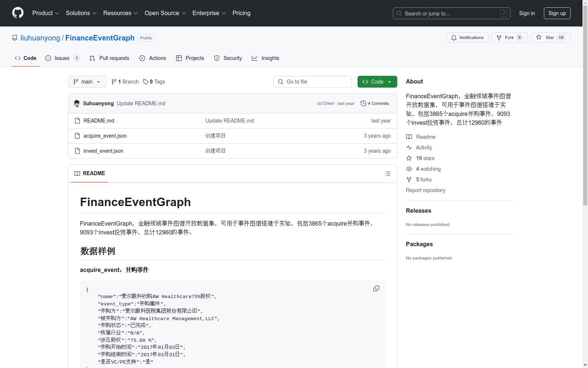Click the branch icon next to 1 Branch

(114, 82)
